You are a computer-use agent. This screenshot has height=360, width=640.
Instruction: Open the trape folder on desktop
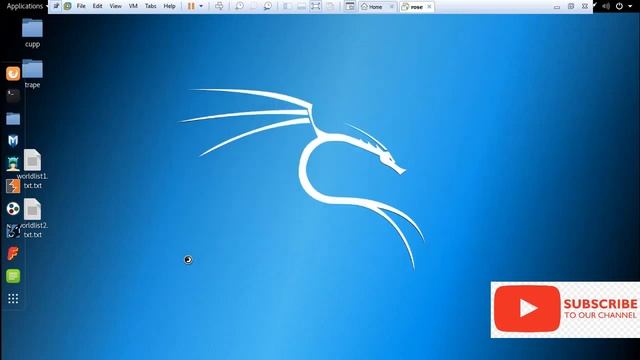(32, 73)
